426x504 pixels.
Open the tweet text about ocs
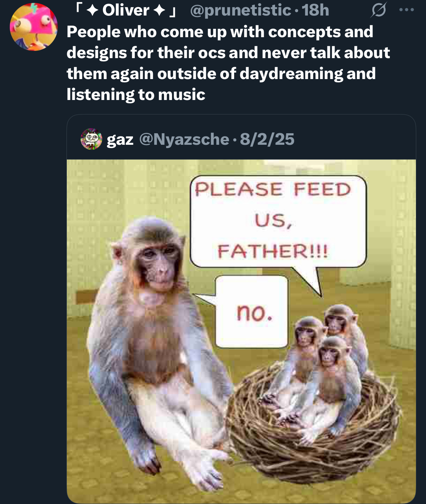click(228, 63)
